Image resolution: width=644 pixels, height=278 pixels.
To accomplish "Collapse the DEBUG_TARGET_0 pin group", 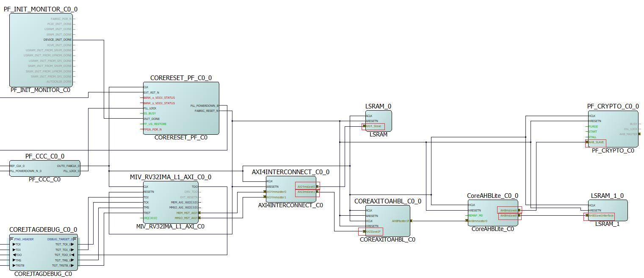I will tap(75, 239).
